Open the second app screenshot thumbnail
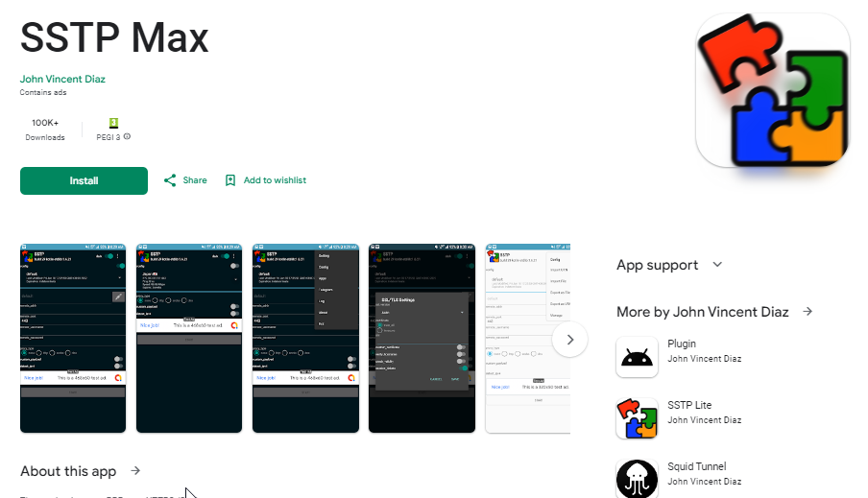This screenshot has height=498, width=868. pyautogui.click(x=189, y=338)
